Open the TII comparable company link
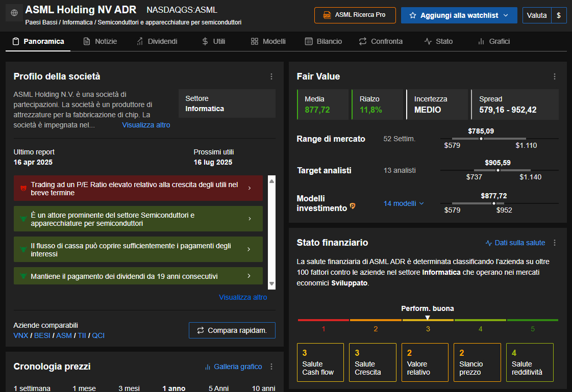Image resolution: width=572 pixels, height=392 pixels. [82, 335]
